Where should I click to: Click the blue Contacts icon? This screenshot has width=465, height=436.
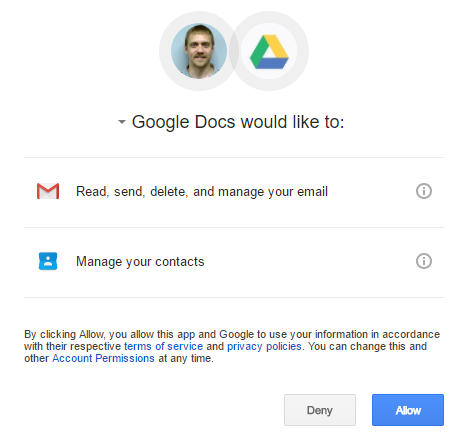[x=48, y=261]
